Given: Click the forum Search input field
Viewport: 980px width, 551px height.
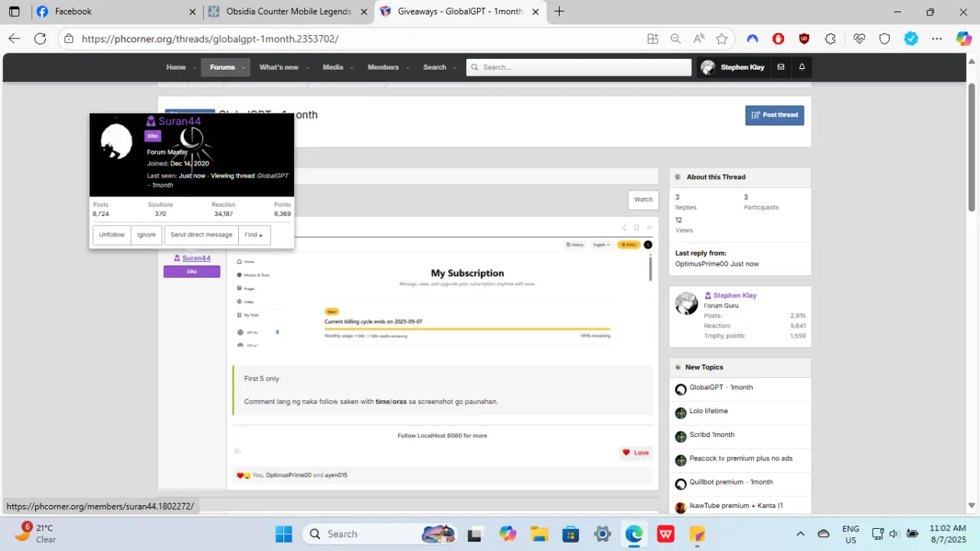Looking at the screenshot, I should [x=579, y=67].
